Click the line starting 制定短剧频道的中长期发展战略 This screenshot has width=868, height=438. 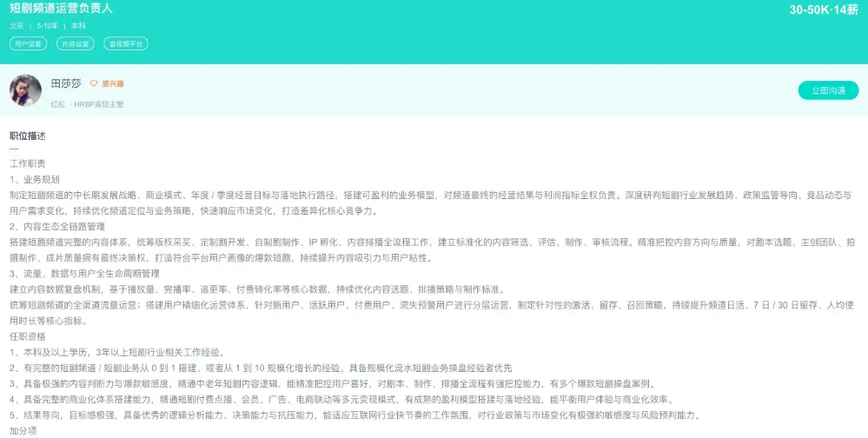coord(431,203)
